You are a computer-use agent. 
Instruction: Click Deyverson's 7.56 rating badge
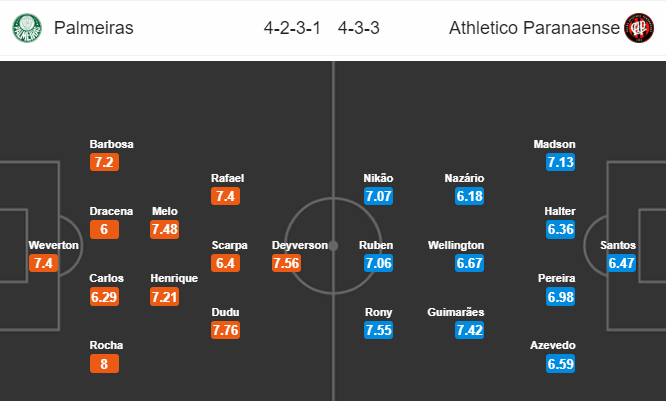pos(286,263)
